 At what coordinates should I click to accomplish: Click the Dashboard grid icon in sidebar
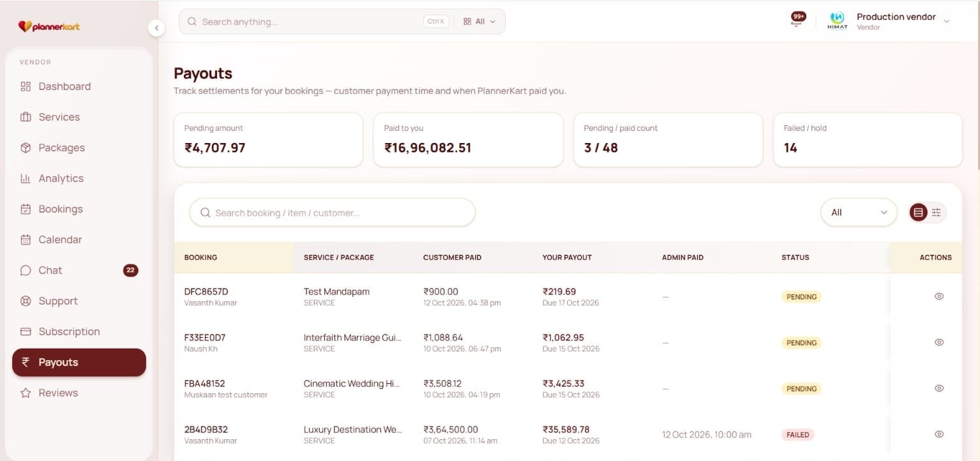(x=26, y=86)
